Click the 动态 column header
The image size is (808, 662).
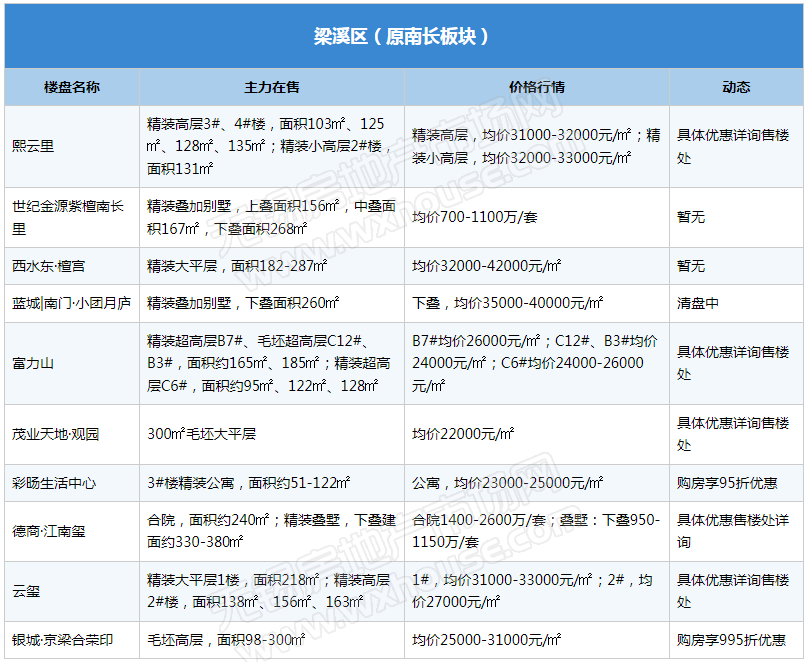coord(736,87)
